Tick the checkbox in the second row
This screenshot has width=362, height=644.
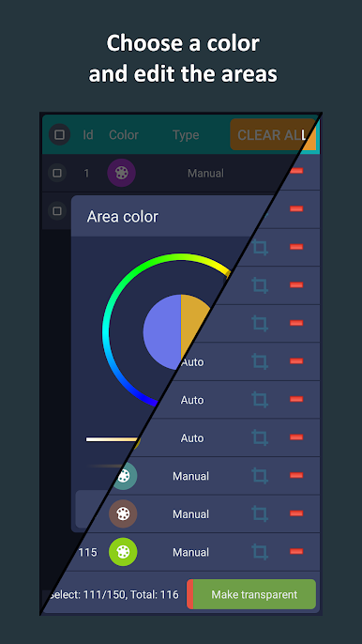pos(57,210)
